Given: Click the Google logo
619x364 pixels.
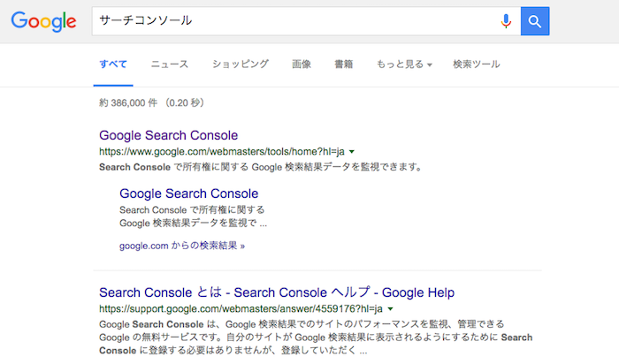Looking at the screenshot, I should (43, 21).
